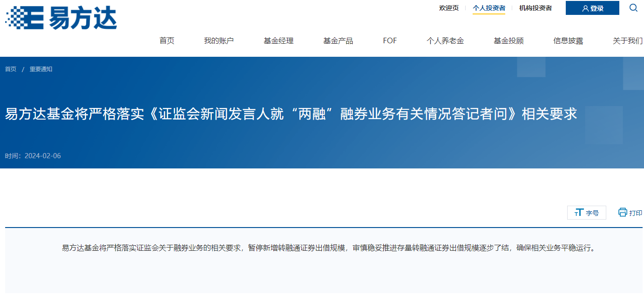Expand the 基金投顾 menu
The height and width of the screenshot is (295, 644).
click(508, 41)
